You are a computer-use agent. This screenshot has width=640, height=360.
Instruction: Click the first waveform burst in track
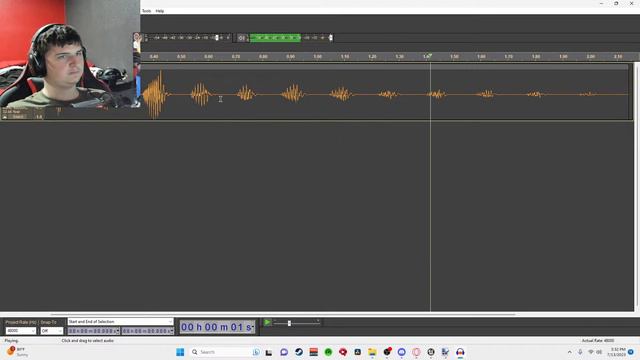[x=155, y=94]
